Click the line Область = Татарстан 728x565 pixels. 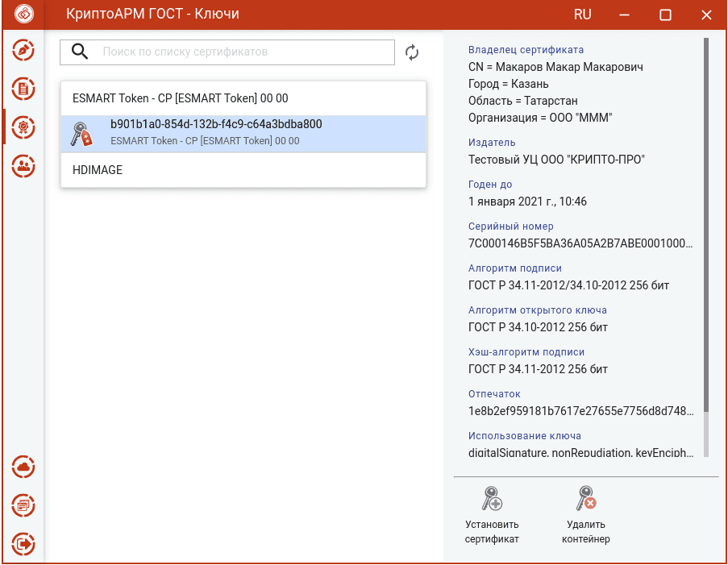[522, 101]
